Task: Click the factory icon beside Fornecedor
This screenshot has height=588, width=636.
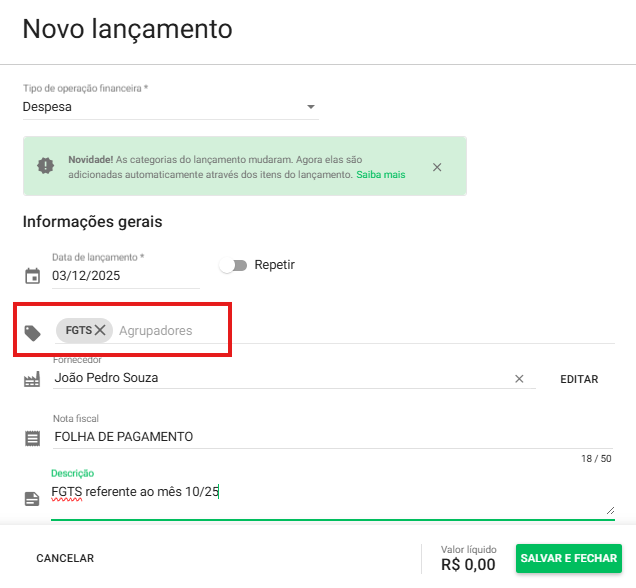Action: pyautogui.click(x=32, y=379)
